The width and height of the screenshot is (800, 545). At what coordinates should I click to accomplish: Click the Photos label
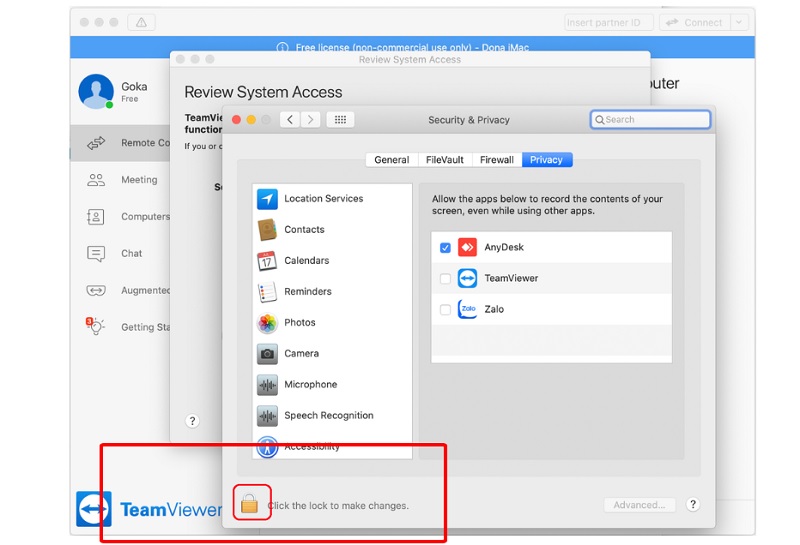point(300,323)
